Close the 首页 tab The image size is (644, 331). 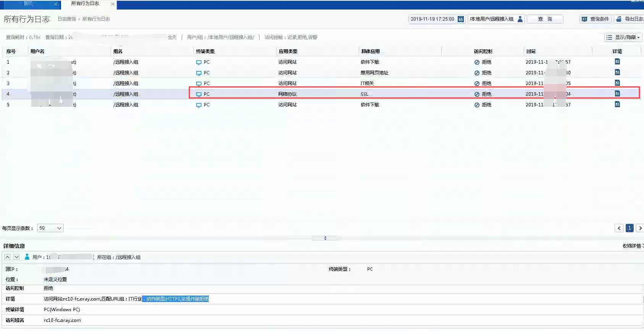coord(55,4)
